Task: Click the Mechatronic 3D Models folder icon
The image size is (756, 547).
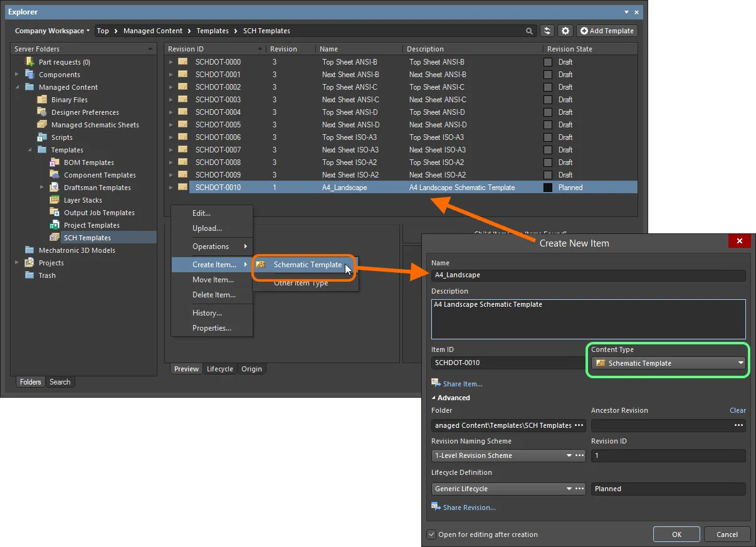Action: coord(29,250)
